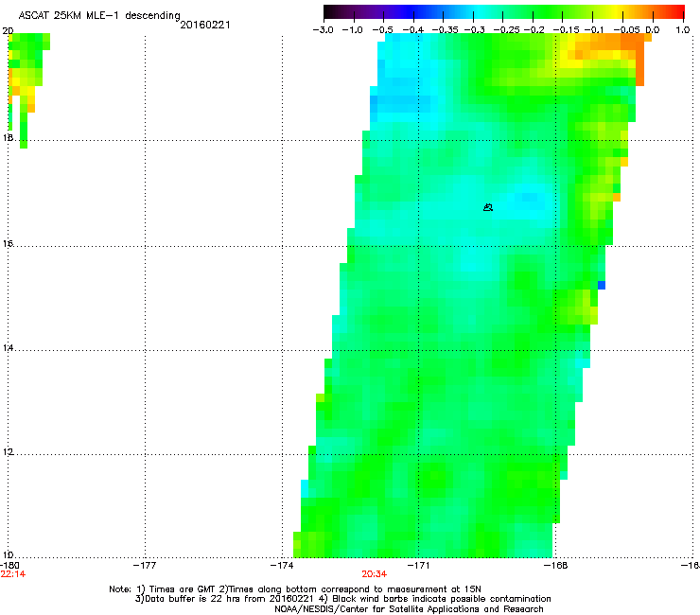
Task: Click the longitude label '-171'
Action: click(x=418, y=566)
